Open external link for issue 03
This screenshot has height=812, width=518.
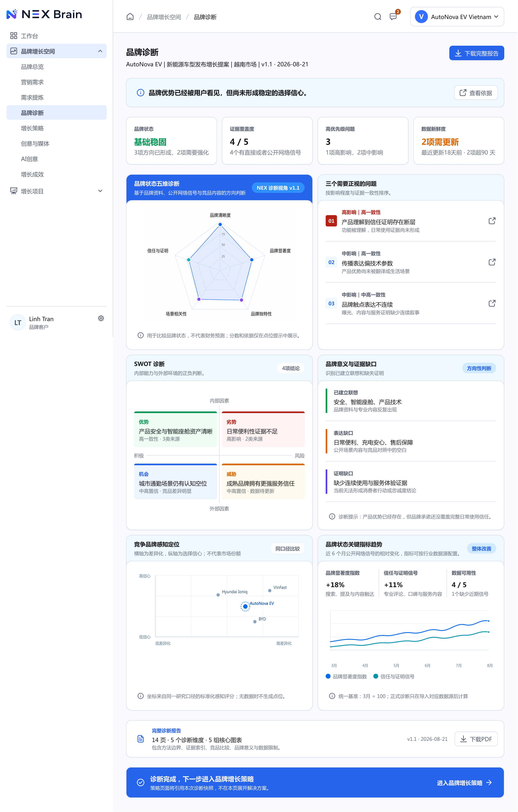click(x=492, y=303)
